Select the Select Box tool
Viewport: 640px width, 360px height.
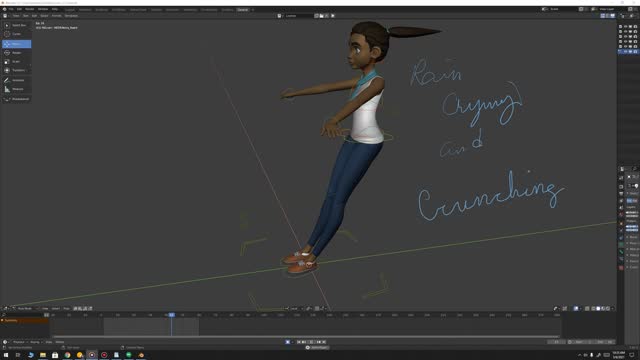point(16,25)
